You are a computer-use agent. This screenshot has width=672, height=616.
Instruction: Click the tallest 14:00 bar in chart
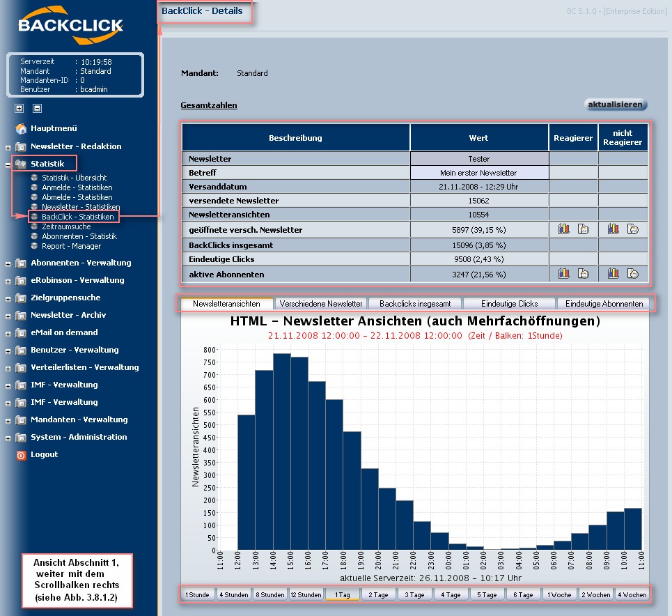(281, 452)
